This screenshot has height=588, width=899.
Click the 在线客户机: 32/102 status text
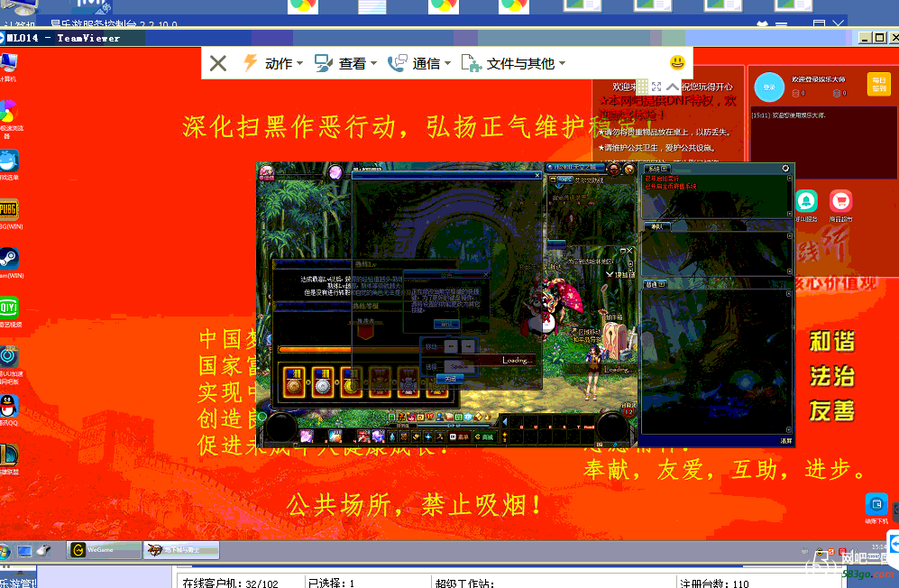coord(230,583)
